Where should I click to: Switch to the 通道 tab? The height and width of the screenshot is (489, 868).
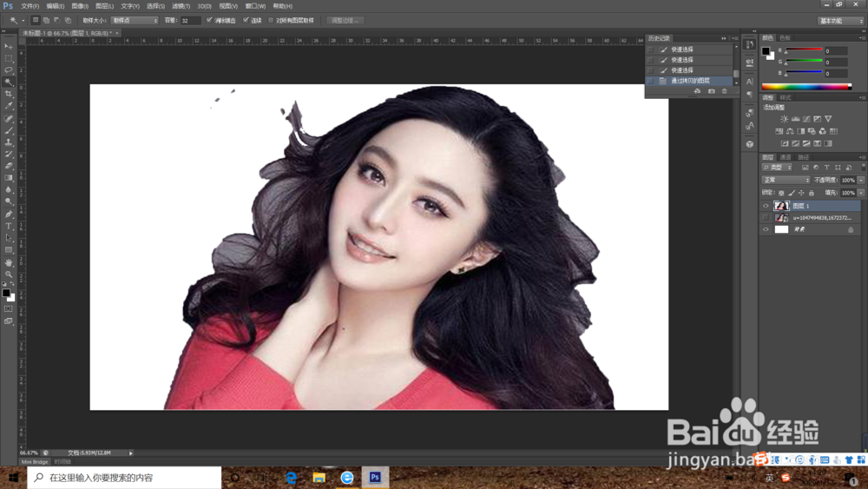[x=786, y=157]
